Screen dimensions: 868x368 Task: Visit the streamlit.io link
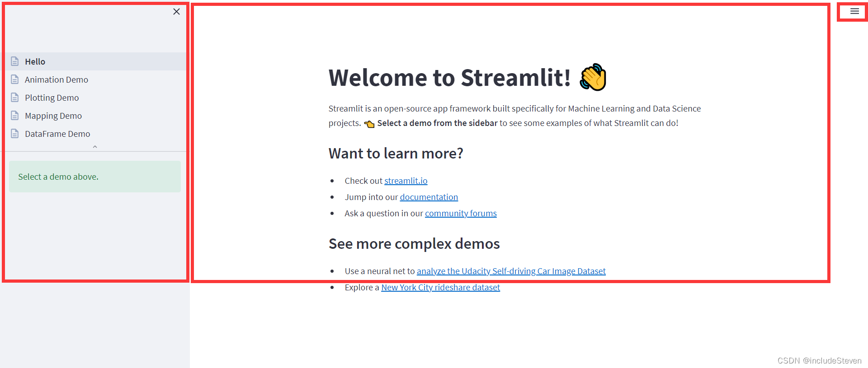[x=406, y=181]
